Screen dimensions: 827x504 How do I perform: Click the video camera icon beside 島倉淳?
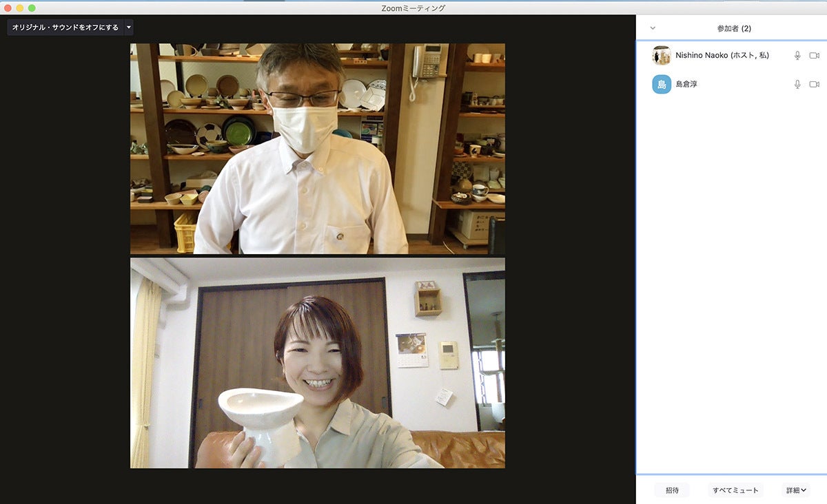(x=814, y=84)
